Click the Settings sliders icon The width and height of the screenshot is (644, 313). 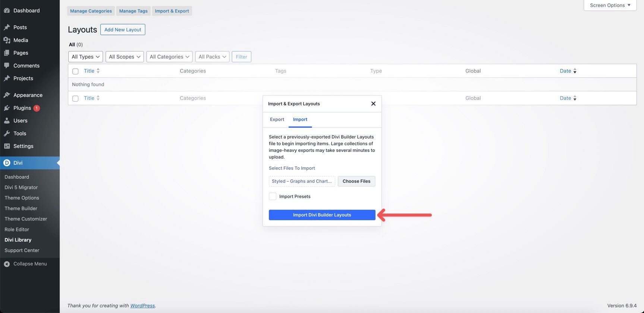7,146
